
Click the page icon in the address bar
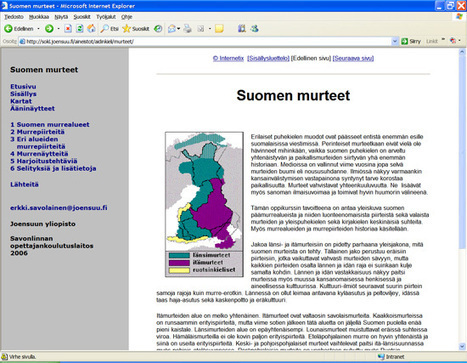coord(22,41)
